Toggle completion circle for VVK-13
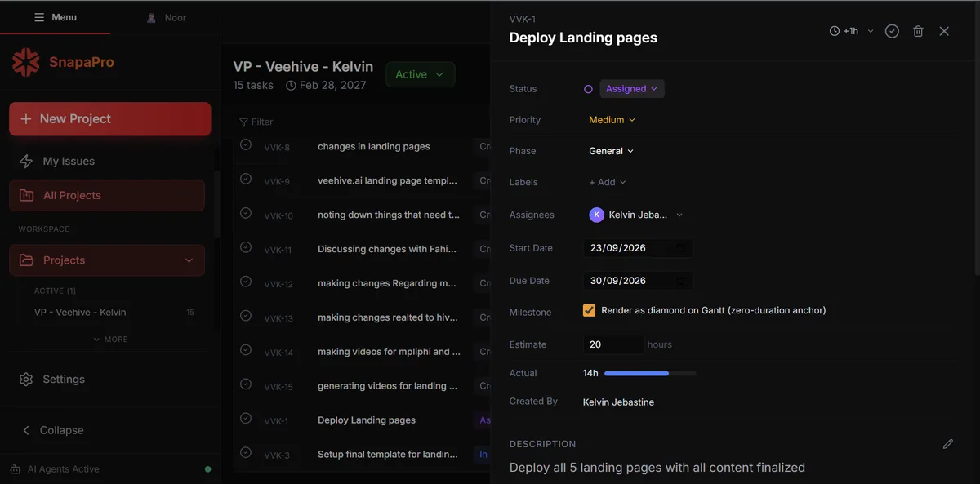 click(x=246, y=316)
